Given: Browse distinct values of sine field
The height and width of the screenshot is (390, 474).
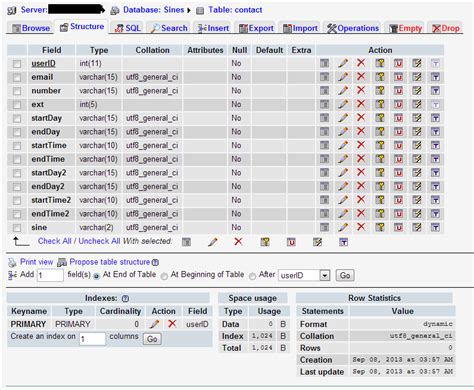Looking at the screenshot, I should pos(324,227).
